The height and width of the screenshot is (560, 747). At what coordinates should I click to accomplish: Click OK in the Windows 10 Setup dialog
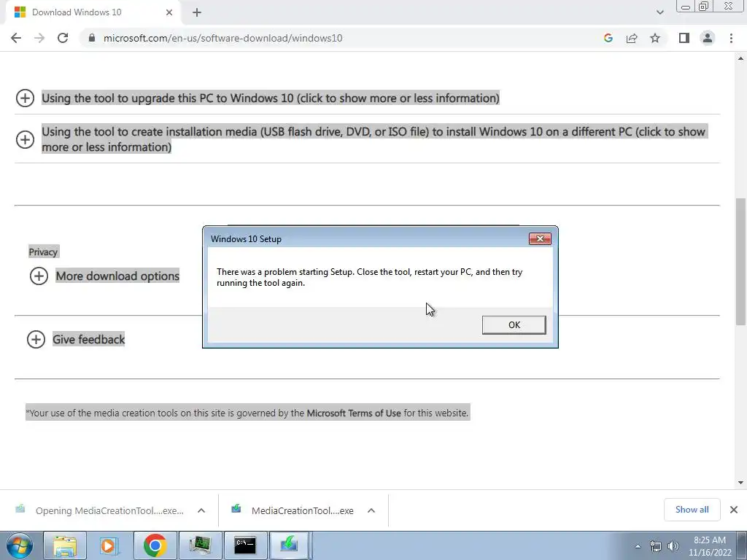tap(514, 324)
